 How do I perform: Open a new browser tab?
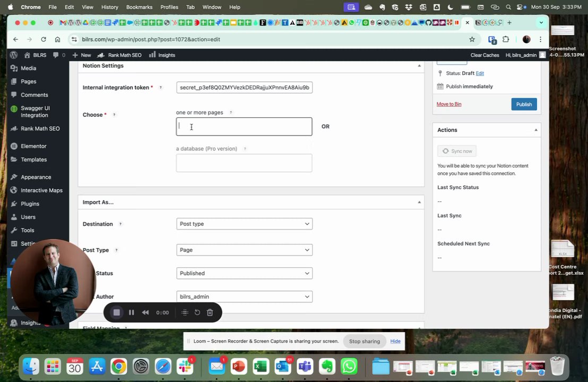pyautogui.click(x=509, y=22)
